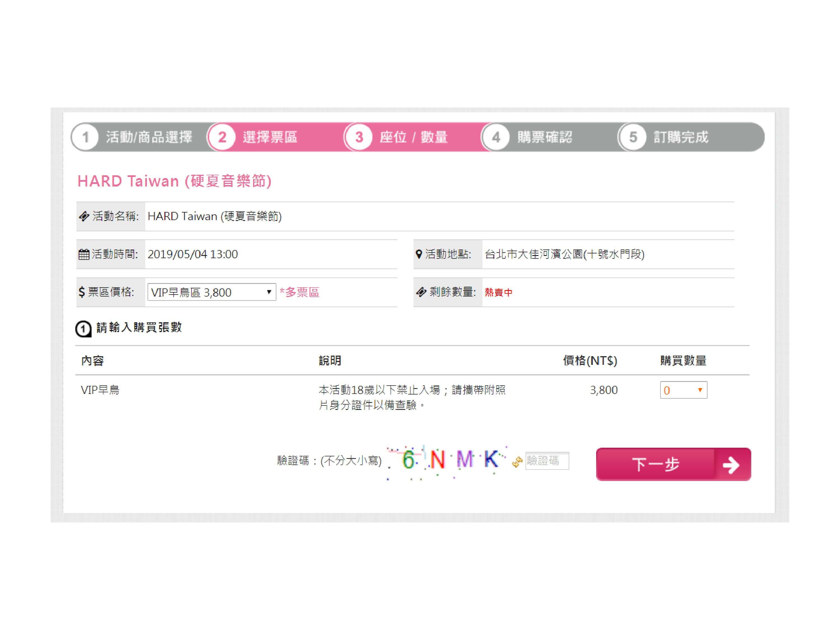Click the numbered circle icon beside 請輸入購買張數
The image size is (840, 630).
[x=83, y=329]
